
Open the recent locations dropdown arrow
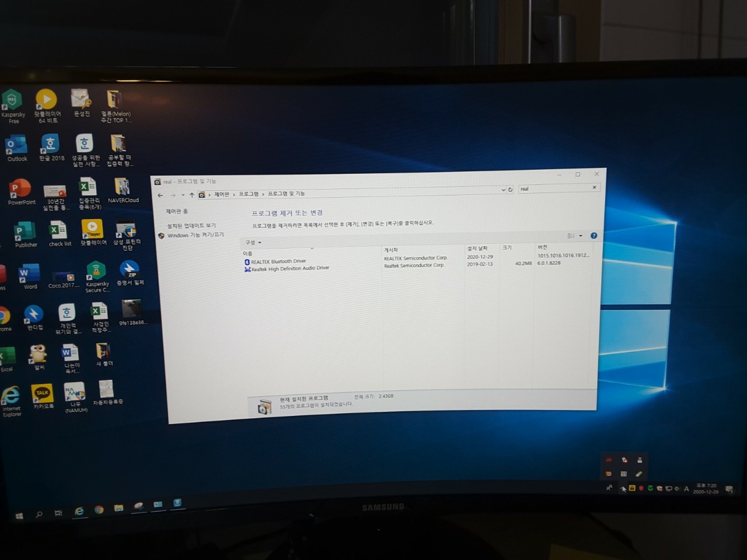183,195
